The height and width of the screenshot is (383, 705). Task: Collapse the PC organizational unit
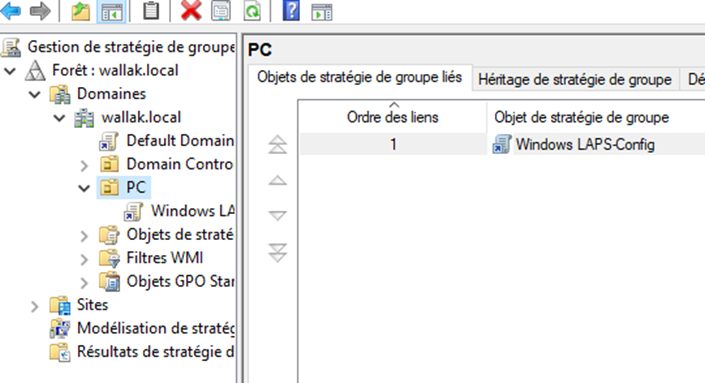point(84,188)
